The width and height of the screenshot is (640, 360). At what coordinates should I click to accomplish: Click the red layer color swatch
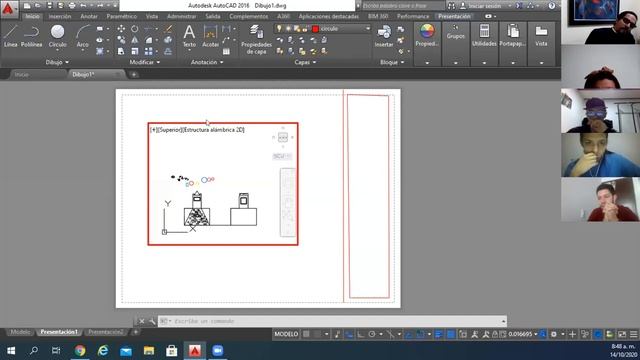point(316,29)
